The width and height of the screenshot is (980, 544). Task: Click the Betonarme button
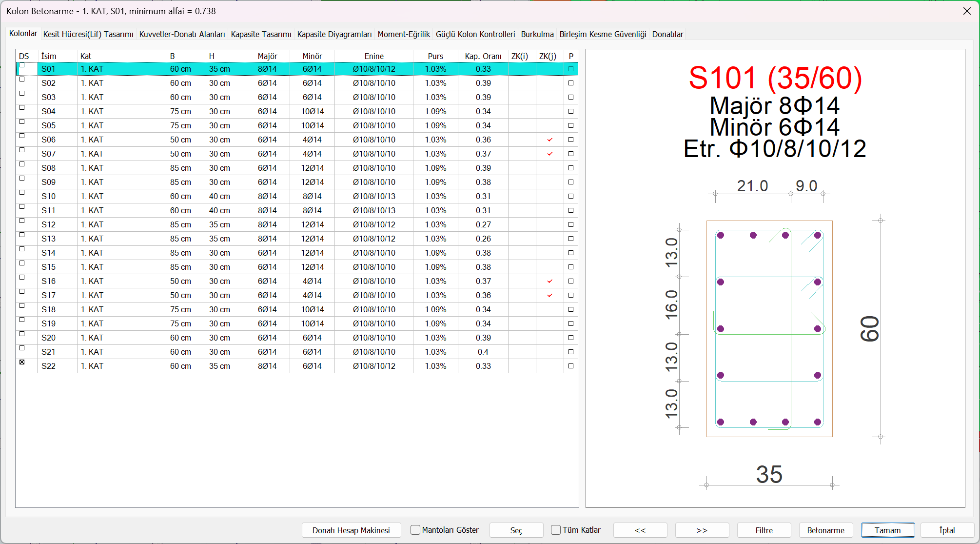tap(826, 530)
